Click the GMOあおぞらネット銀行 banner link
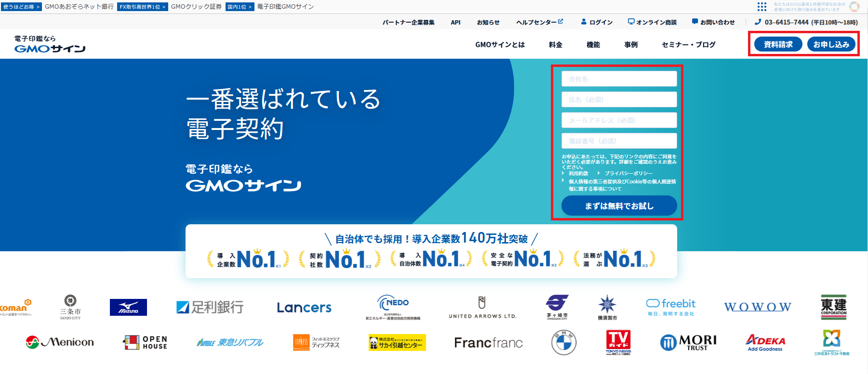The width and height of the screenshot is (868, 374). [79, 7]
